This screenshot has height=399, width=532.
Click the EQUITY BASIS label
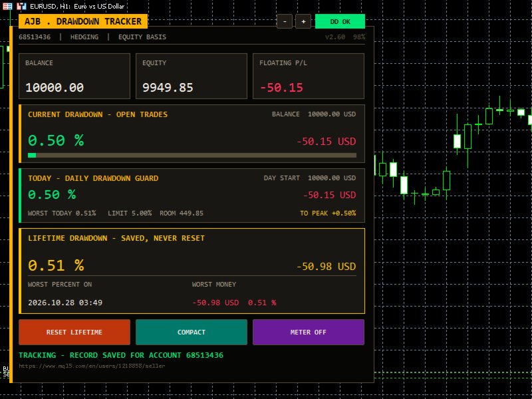click(142, 37)
